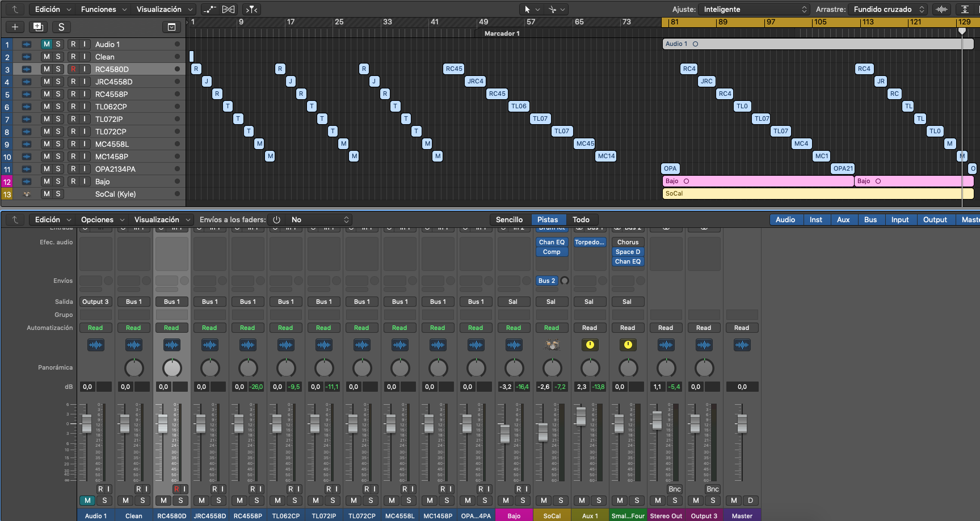Click the SoCal drum kit mixer icon
The height and width of the screenshot is (521, 980).
point(552,345)
